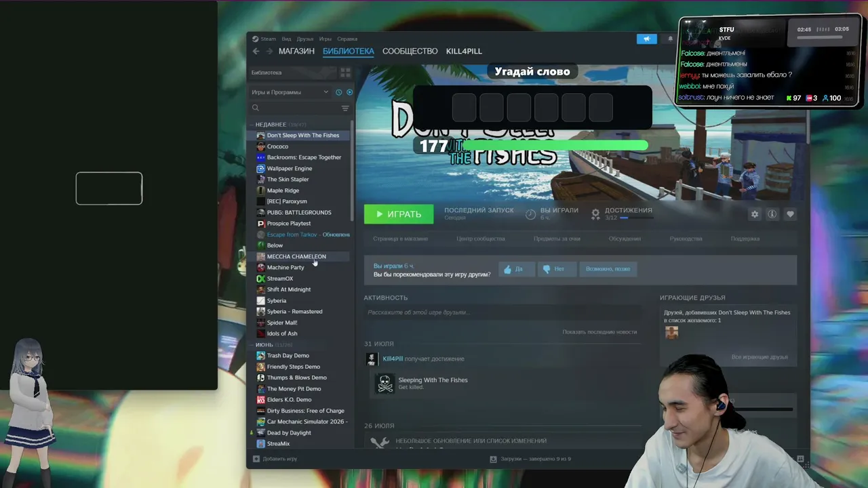
Task: Open Игры и Программы dropdown
Action: [x=290, y=92]
